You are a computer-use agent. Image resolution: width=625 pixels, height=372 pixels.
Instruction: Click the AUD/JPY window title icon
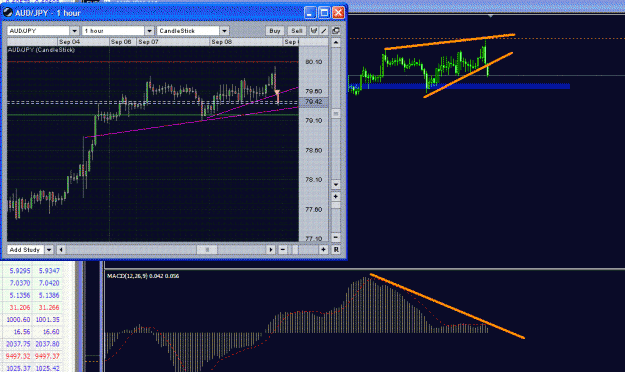pos(8,13)
